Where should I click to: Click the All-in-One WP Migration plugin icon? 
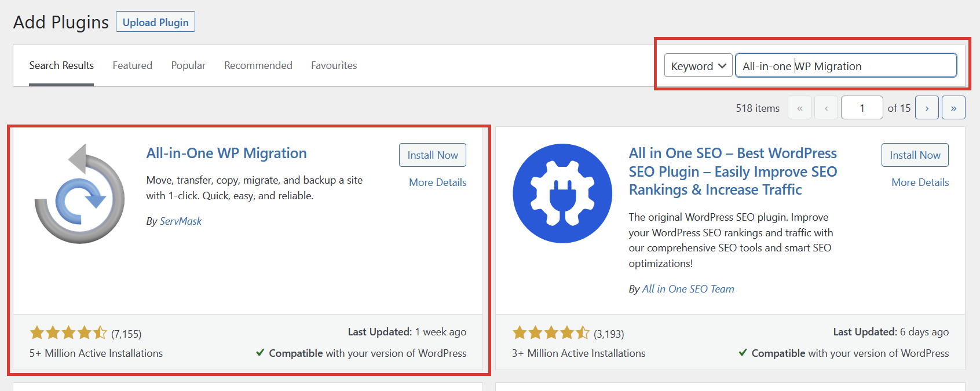click(79, 193)
